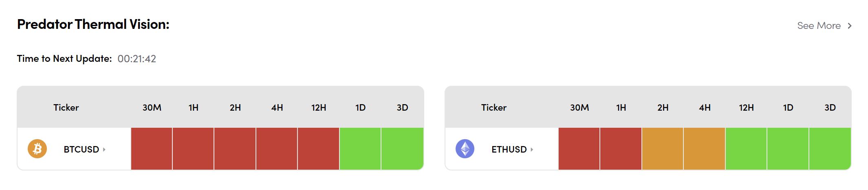This screenshot has width=868, height=190.
Task: Open the BTCUSD ticker label
Action: pos(81,149)
